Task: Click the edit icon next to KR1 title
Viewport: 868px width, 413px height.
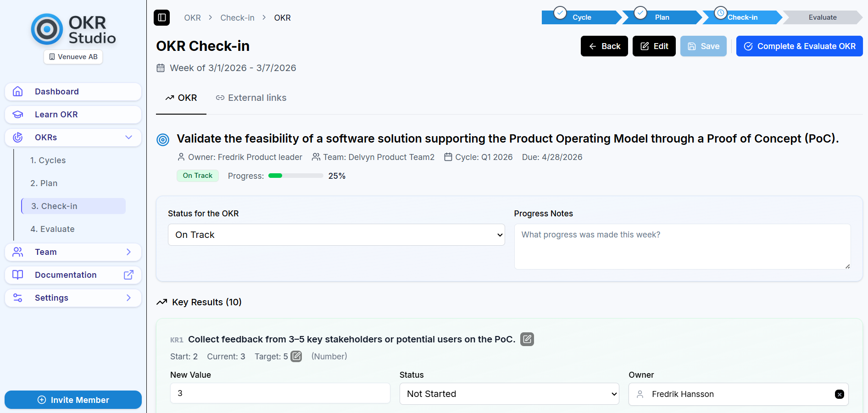Action: pos(527,339)
